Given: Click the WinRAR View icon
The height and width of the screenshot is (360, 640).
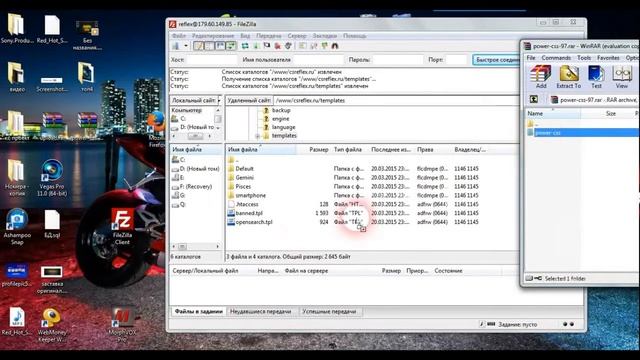Looking at the screenshot, I should point(622,77).
